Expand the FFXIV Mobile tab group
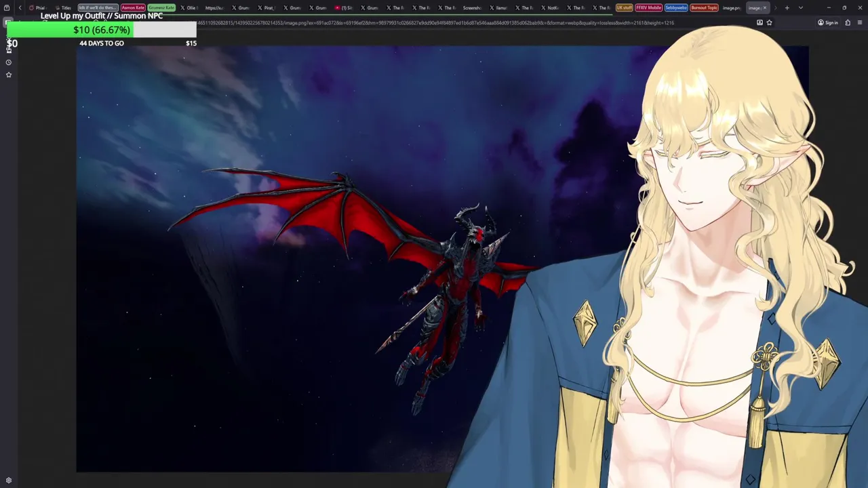 coord(648,7)
